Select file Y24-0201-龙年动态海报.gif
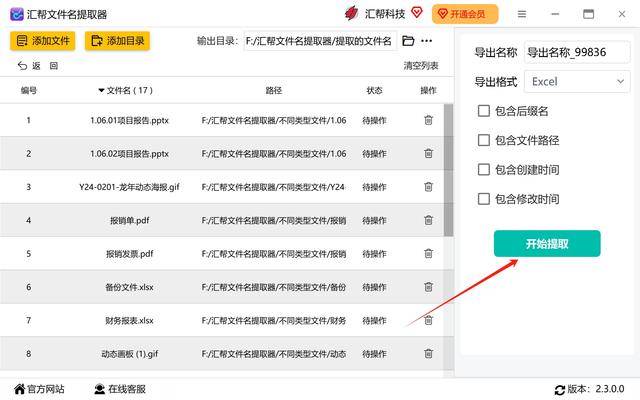 click(x=129, y=187)
